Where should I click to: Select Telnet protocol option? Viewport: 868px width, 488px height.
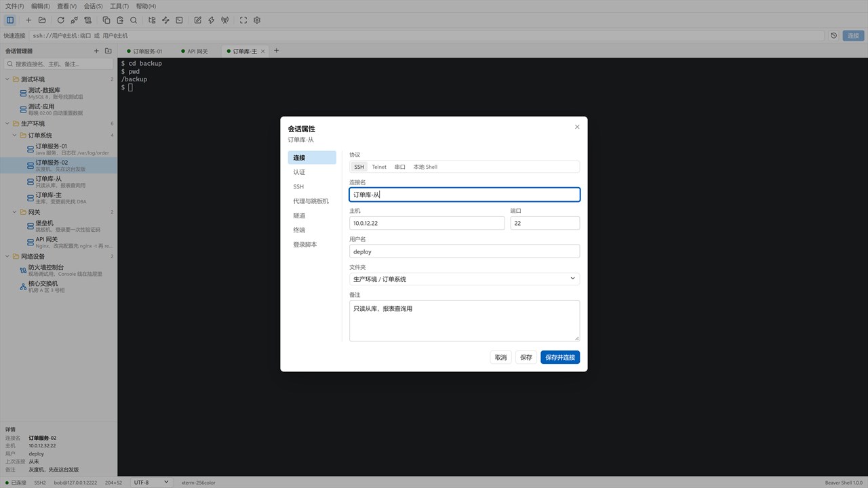point(379,167)
